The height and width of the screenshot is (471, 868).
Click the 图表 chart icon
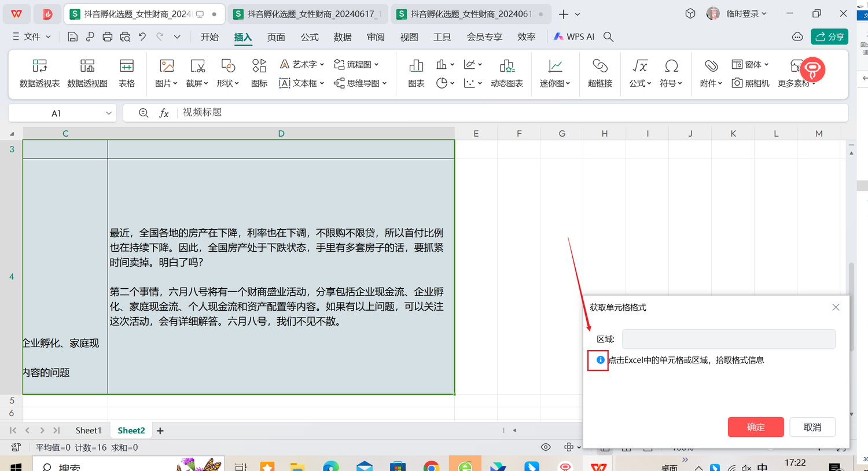(416, 73)
